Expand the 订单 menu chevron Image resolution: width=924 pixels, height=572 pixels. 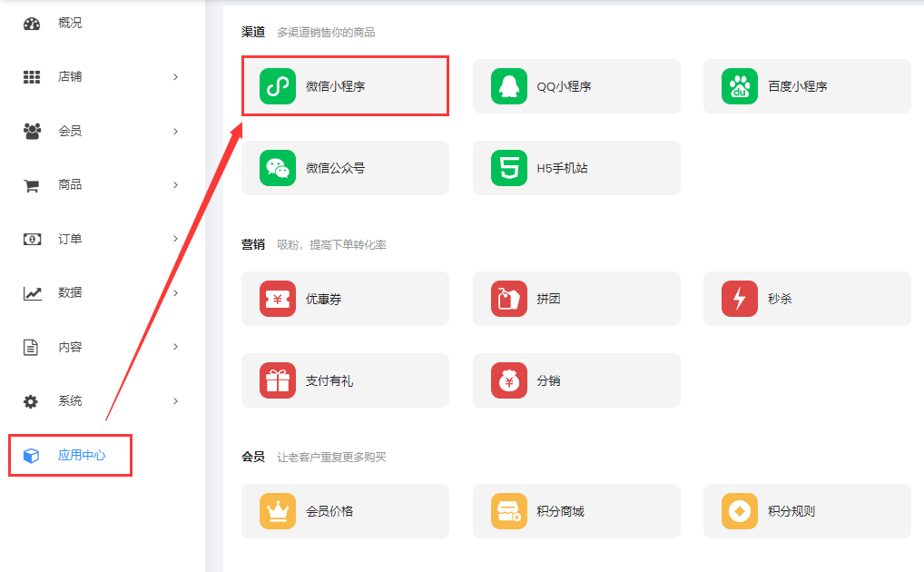[x=175, y=239]
